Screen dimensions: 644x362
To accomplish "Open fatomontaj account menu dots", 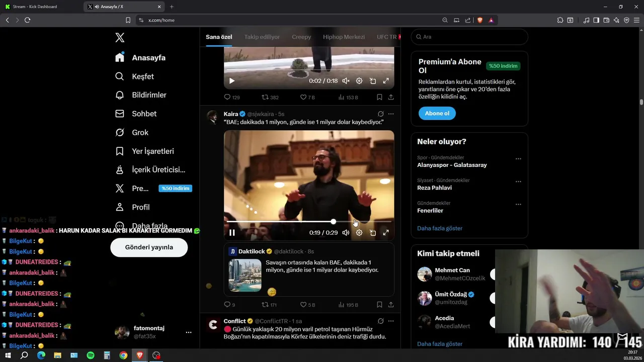I will pyautogui.click(x=189, y=332).
